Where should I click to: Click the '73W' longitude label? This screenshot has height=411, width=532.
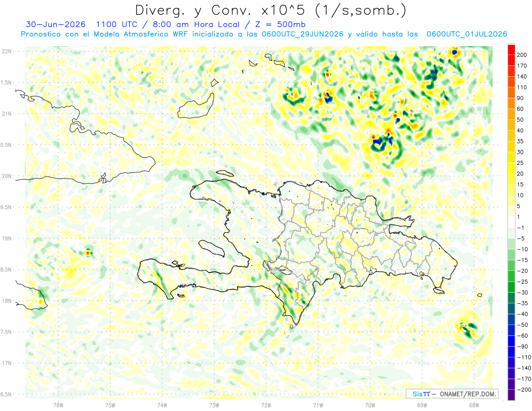(214, 405)
